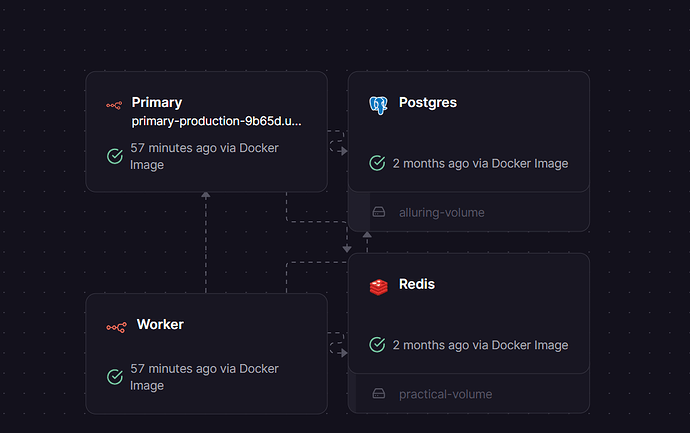Select the Worker service title
The image size is (690, 433).
point(160,324)
